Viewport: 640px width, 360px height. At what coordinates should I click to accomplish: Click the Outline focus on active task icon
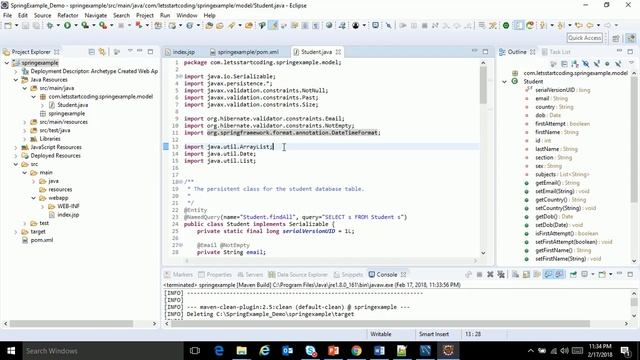tap(553, 64)
